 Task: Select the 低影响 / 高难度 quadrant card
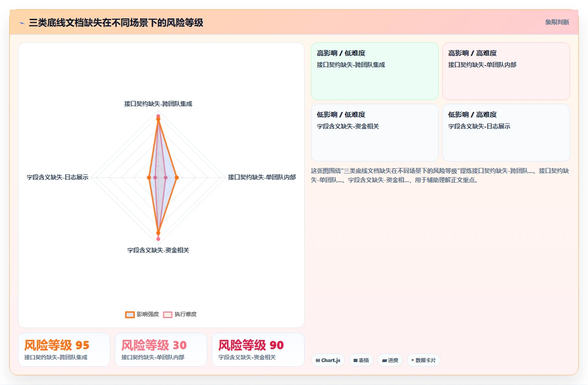click(506, 133)
